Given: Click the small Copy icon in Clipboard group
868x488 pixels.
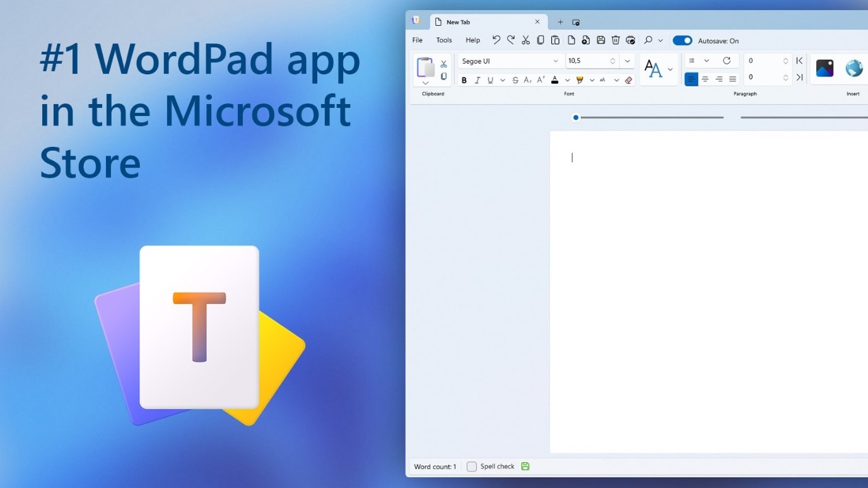Looking at the screenshot, I should pyautogui.click(x=443, y=76).
